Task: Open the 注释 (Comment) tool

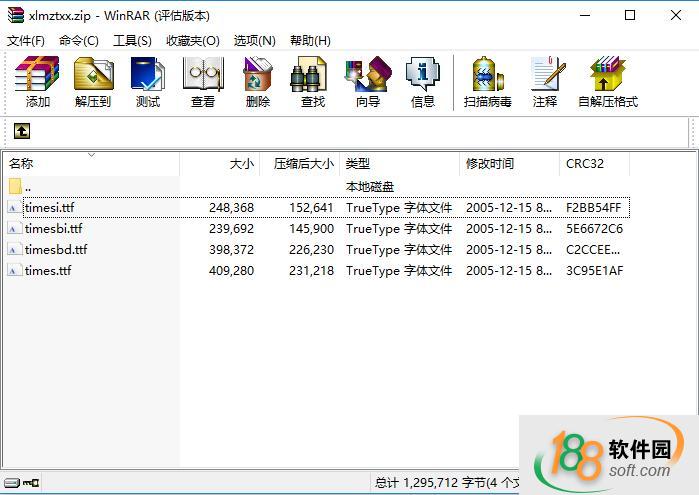Action: 545,82
